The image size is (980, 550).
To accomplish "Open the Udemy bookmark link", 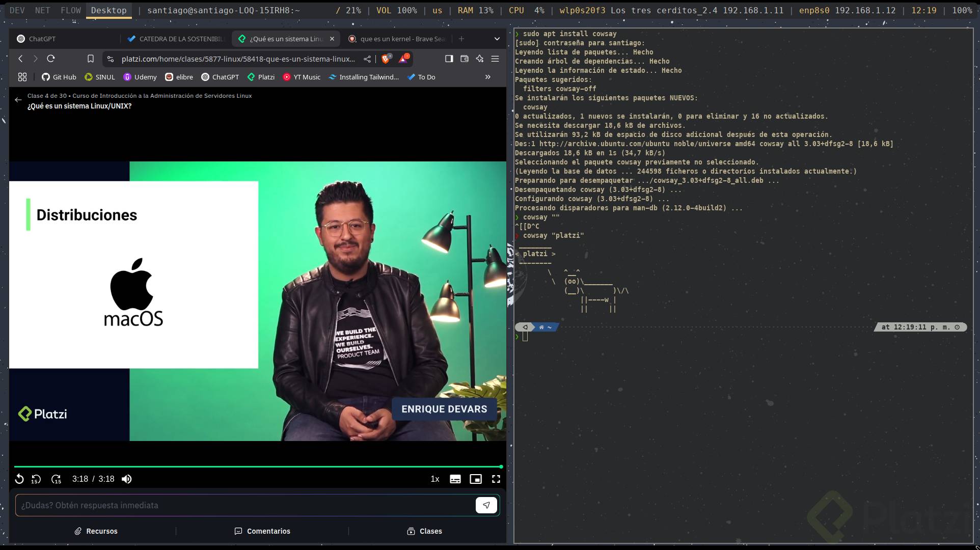I will click(140, 77).
